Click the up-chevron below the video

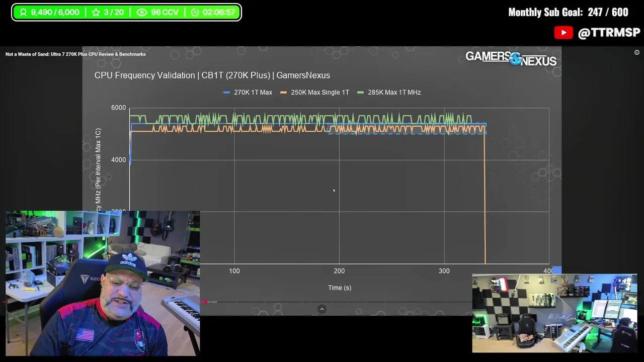coord(322,309)
